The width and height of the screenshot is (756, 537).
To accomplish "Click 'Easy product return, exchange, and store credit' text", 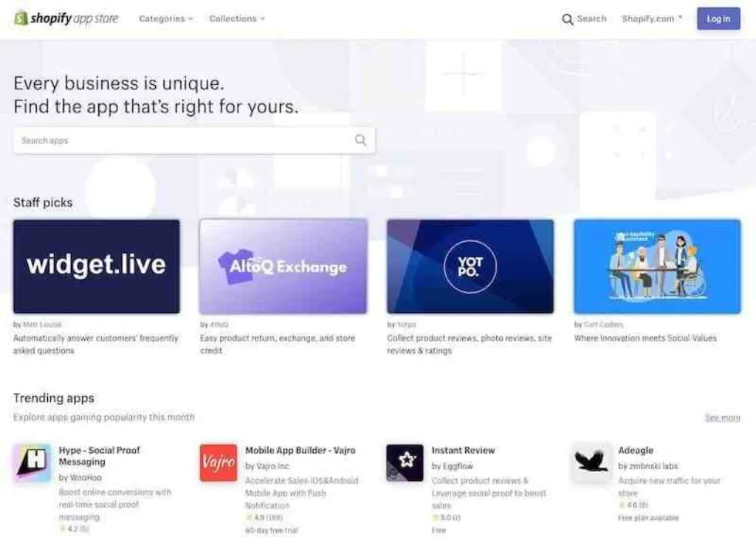I will point(278,344).
